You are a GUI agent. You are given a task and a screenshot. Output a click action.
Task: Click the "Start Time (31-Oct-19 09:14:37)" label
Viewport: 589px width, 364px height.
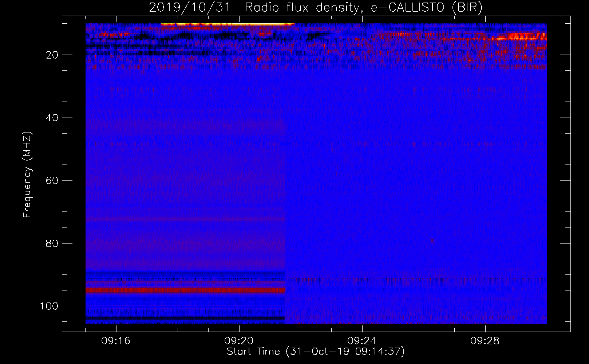point(316,352)
